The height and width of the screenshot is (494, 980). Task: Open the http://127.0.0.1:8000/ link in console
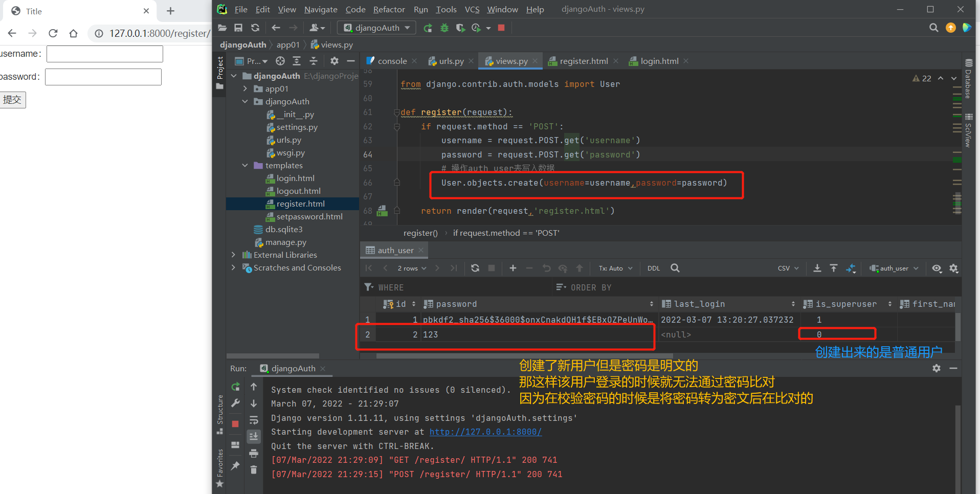pyautogui.click(x=485, y=432)
